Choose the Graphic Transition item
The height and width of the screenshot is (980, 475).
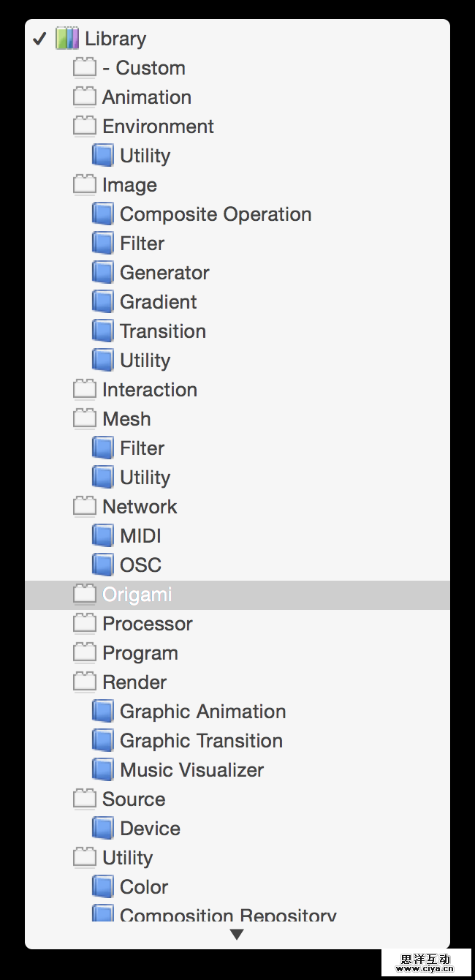click(x=201, y=741)
